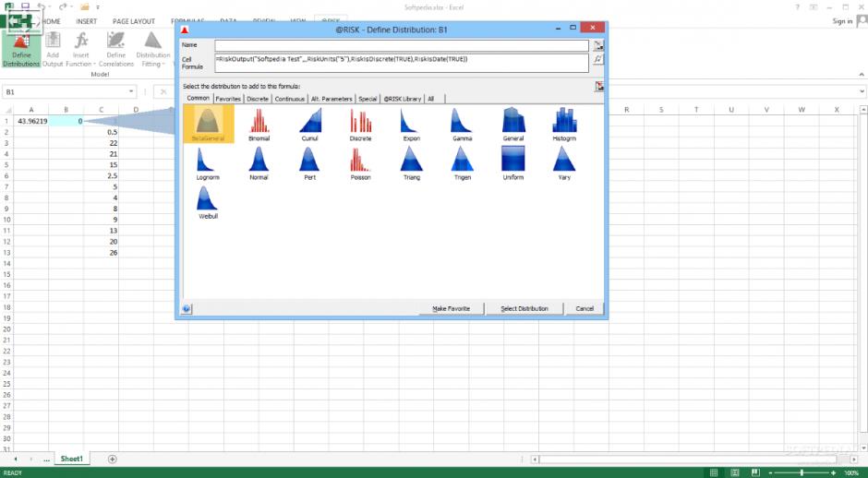Open the Insert Function ribbon tool
Screen dimensions: 868x478
tap(81, 51)
